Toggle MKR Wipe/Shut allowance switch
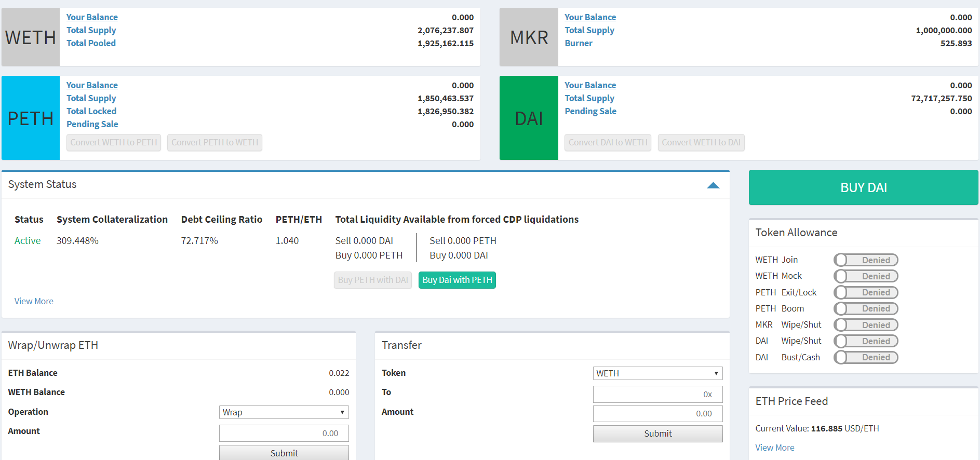 click(x=866, y=325)
